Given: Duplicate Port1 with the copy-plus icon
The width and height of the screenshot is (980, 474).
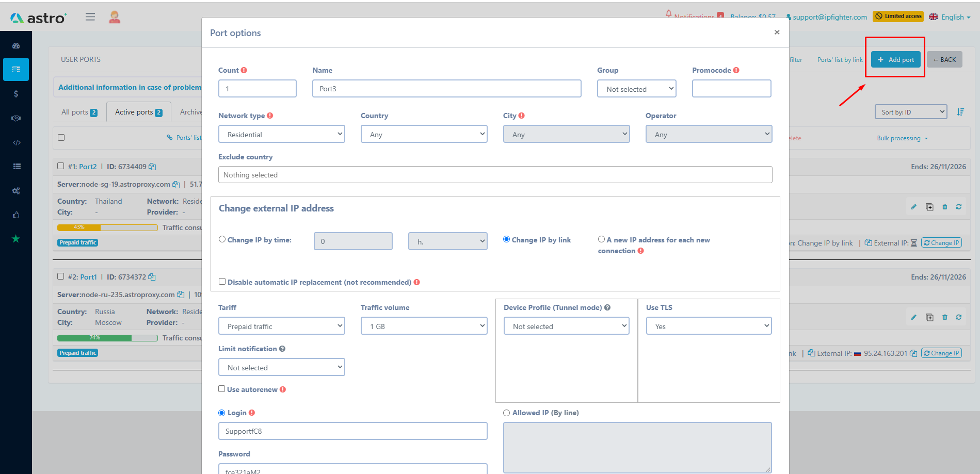Looking at the screenshot, I should point(929,317).
